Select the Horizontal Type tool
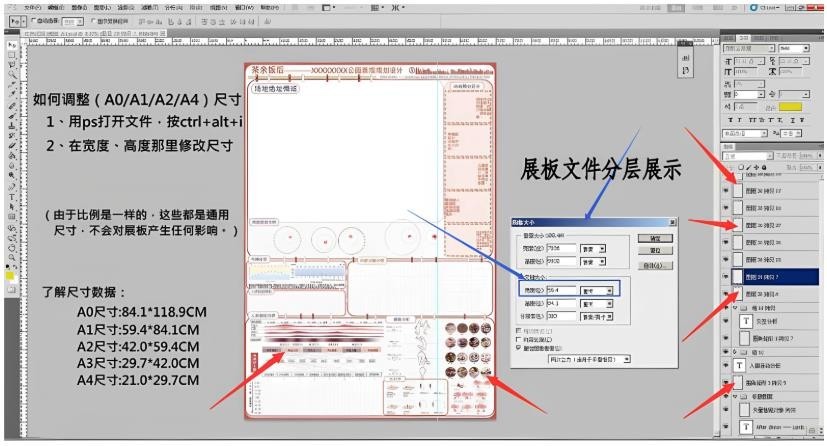The image size is (827, 446). pos(12,197)
